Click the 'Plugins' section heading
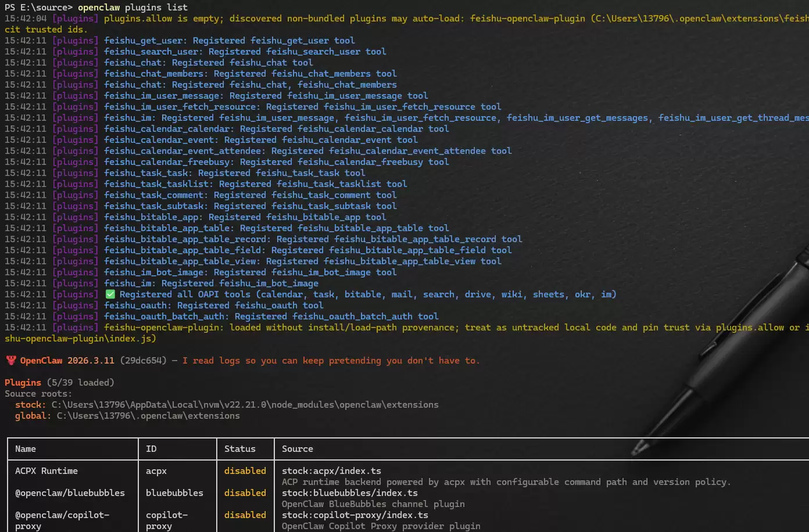This screenshot has height=532, width=809. [x=23, y=383]
